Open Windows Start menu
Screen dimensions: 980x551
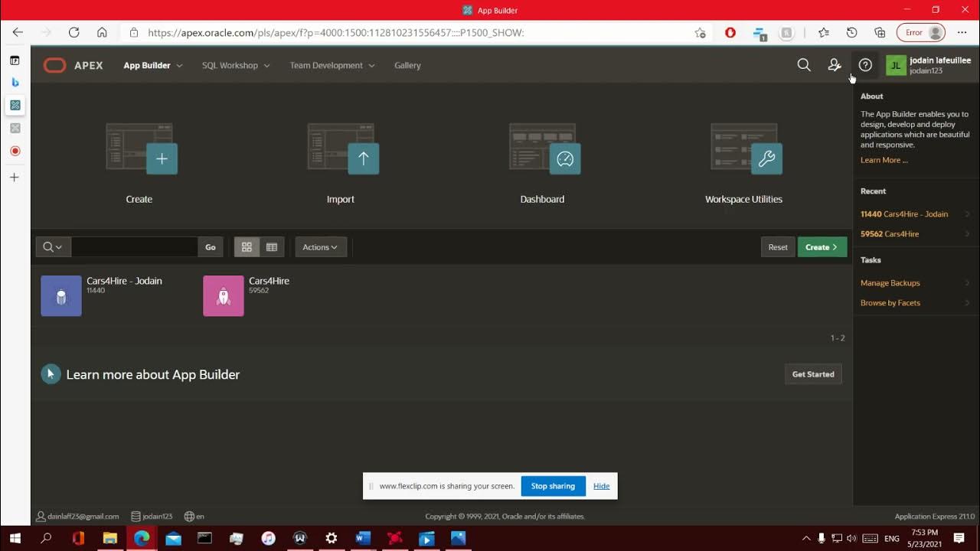(x=15, y=539)
